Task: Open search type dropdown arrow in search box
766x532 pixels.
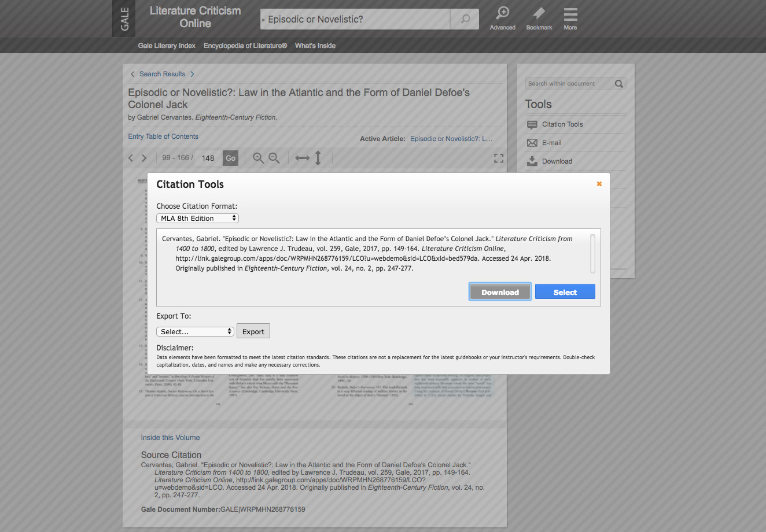Action: (264, 20)
